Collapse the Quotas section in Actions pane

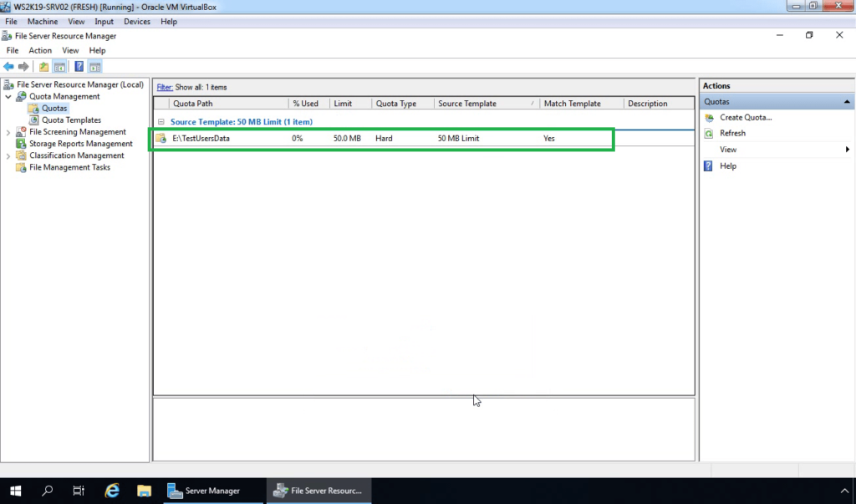(847, 102)
